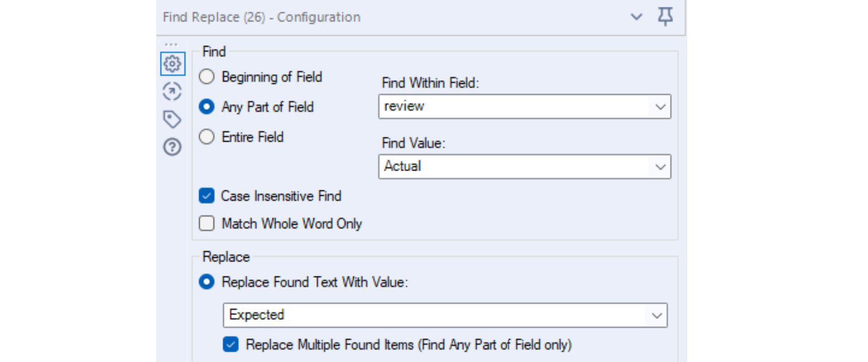Open the Configuration gear icon tab

pyautogui.click(x=172, y=64)
